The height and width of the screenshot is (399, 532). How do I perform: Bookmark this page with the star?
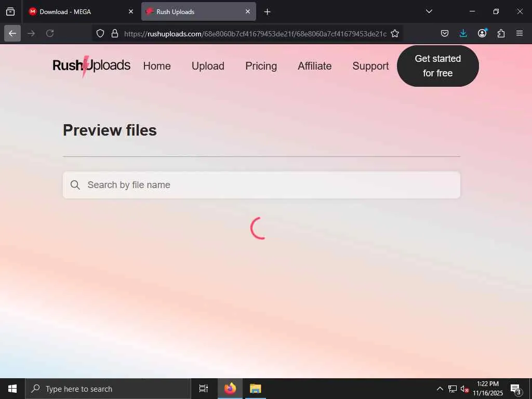click(395, 33)
